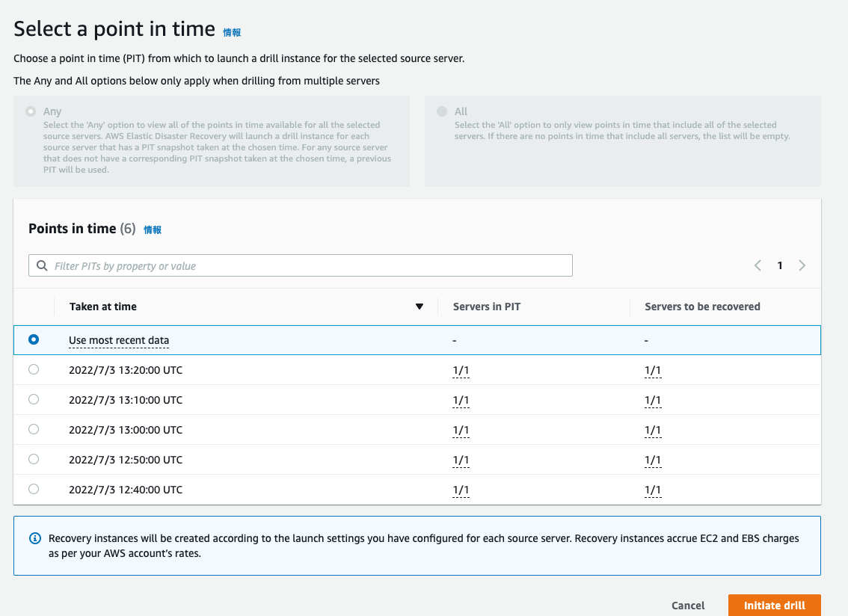Click the Initiate drill button
Viewport: 848px width, 616px height.
click(x=775, y=606)
